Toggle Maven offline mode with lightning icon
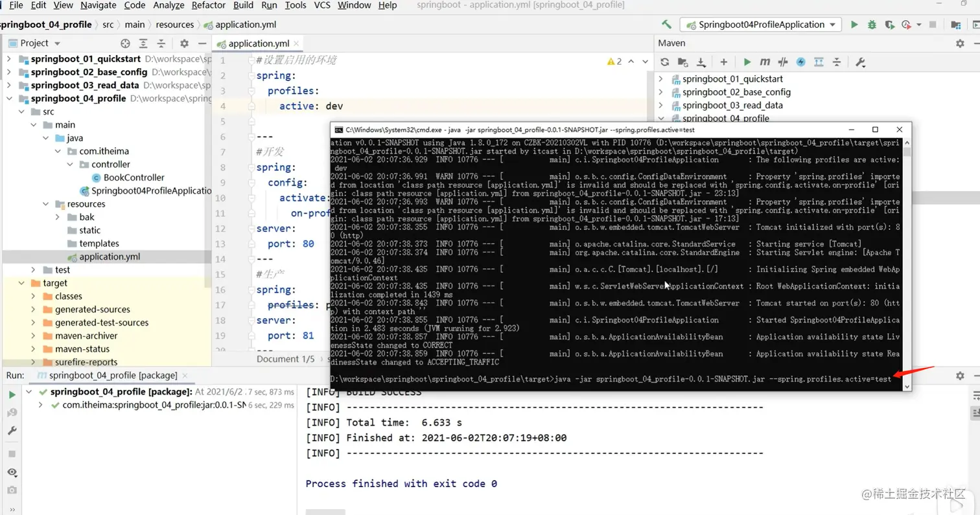This screenshot has width=980, height=515. [801, 62]
